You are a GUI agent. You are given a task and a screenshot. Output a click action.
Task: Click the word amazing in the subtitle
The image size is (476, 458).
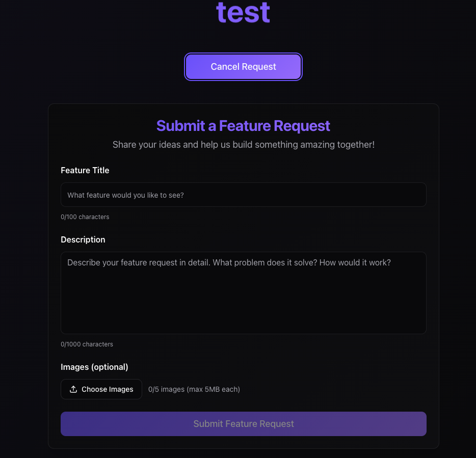tap(316, 145)
